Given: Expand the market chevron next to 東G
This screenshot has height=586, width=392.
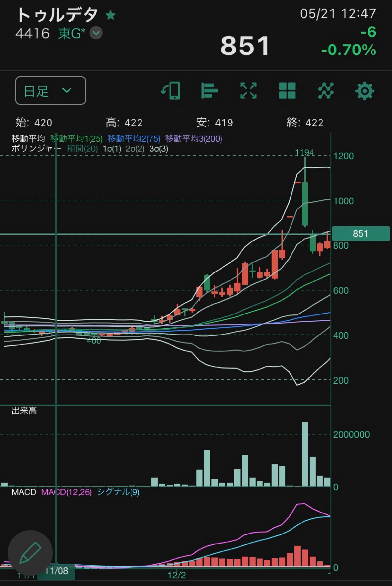Looking at the screenshot, I should click(96, 33).
